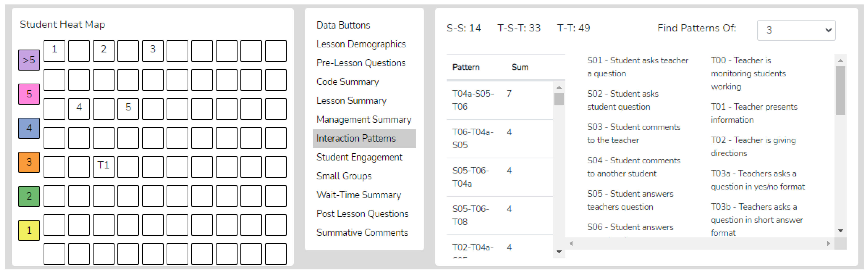Open Pre-Lesson Questions
The width and height of the screenshot is (868, 275).
coord(361,63)
